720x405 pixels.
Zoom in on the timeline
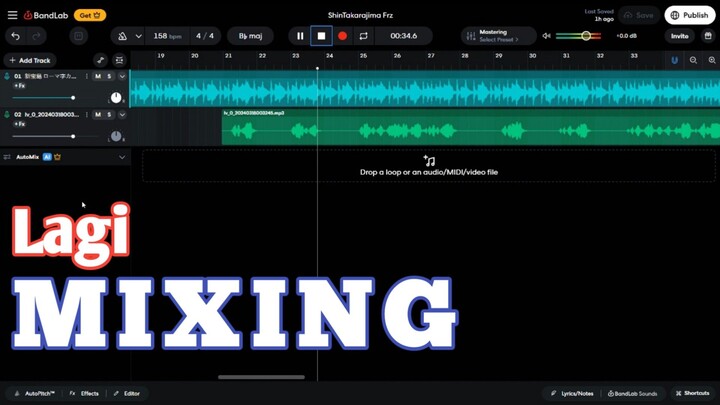[711, 60]
